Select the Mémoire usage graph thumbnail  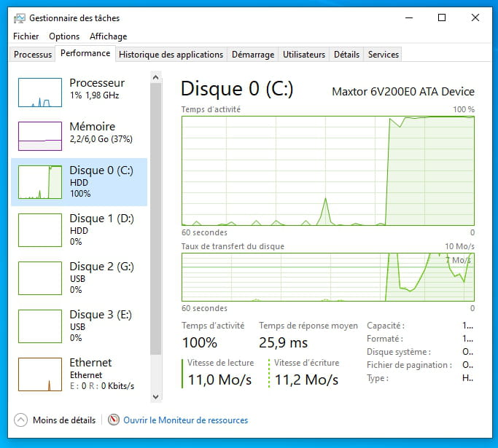(40, 136)
